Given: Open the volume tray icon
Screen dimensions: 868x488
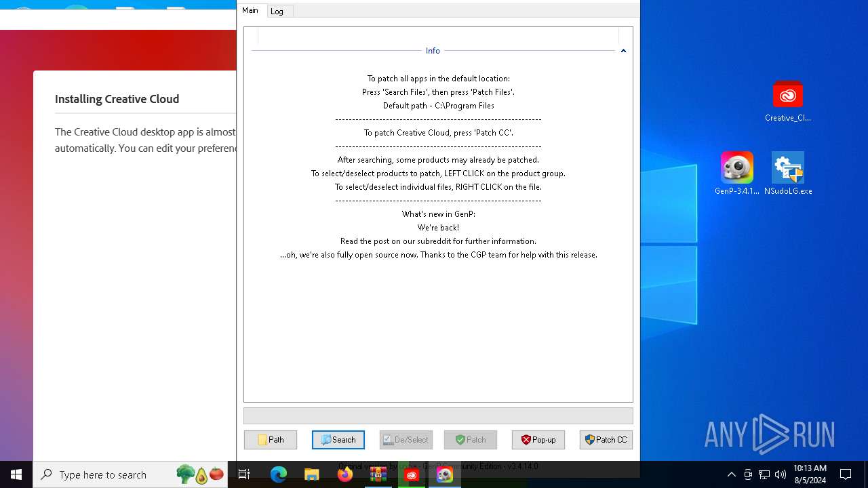Looking at the screenshot, I should (781, 474).
